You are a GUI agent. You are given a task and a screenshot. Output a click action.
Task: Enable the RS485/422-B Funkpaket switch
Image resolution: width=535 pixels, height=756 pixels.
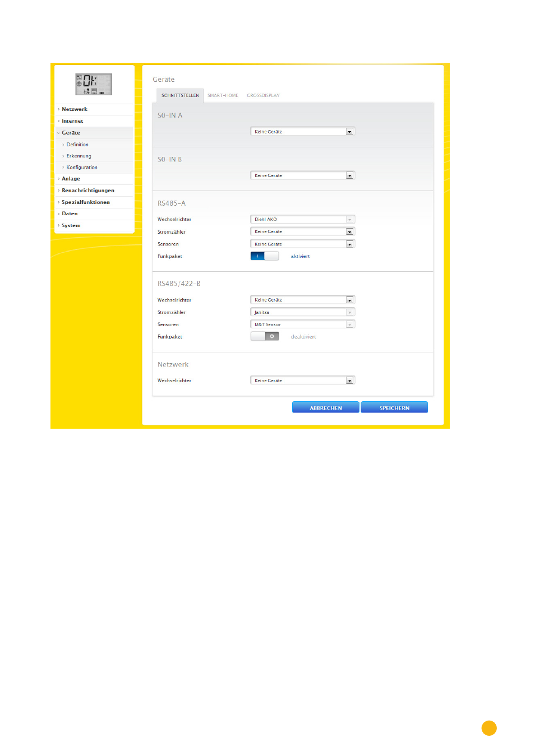[265, 336]
